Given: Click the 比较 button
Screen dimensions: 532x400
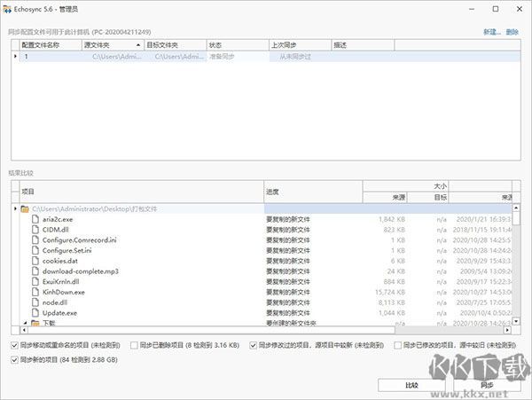Looking at the screenshot, I should (411, 386).
